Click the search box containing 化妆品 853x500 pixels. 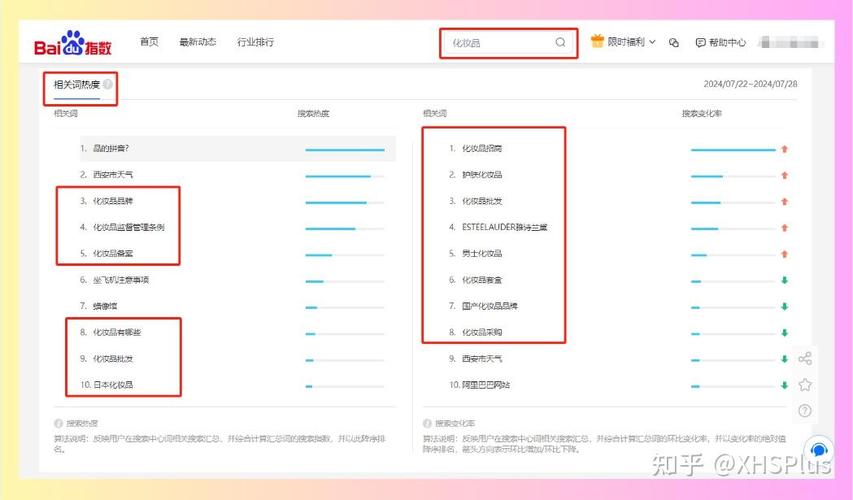click(x=509, y=43)
